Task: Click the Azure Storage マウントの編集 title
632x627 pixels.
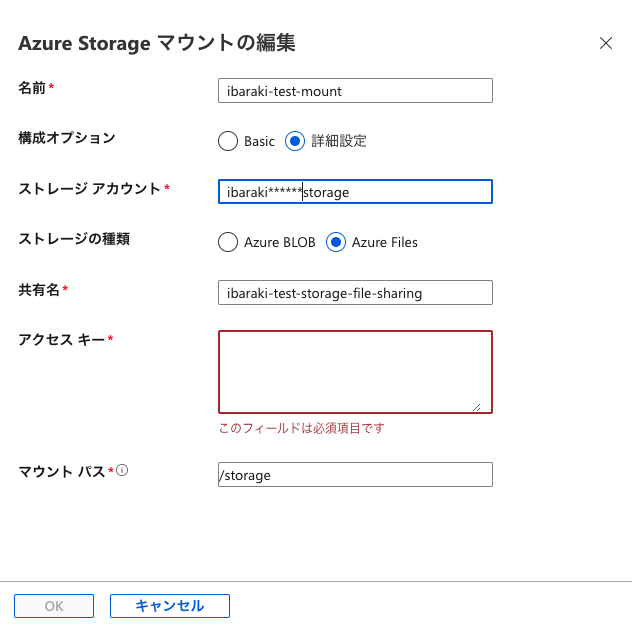Action: pyautogui.click(x=157, y=43)
